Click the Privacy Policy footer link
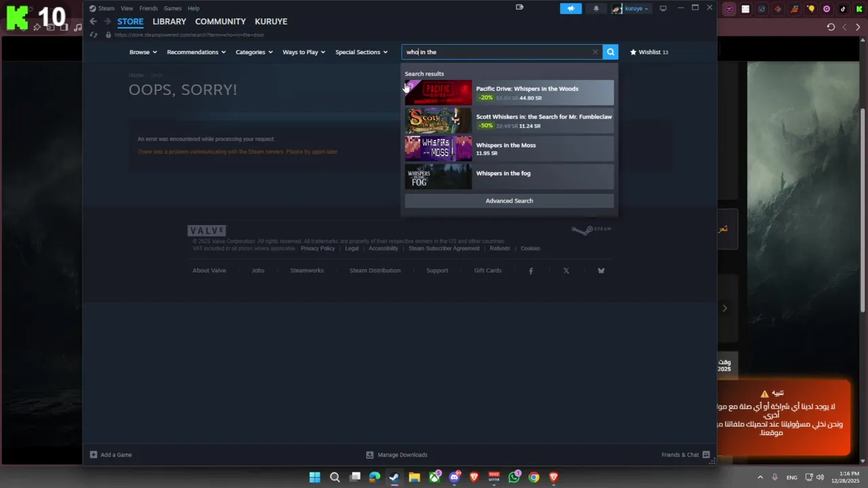Image resolution: width=868 pixels, height=488 pixels. (317, 249)
